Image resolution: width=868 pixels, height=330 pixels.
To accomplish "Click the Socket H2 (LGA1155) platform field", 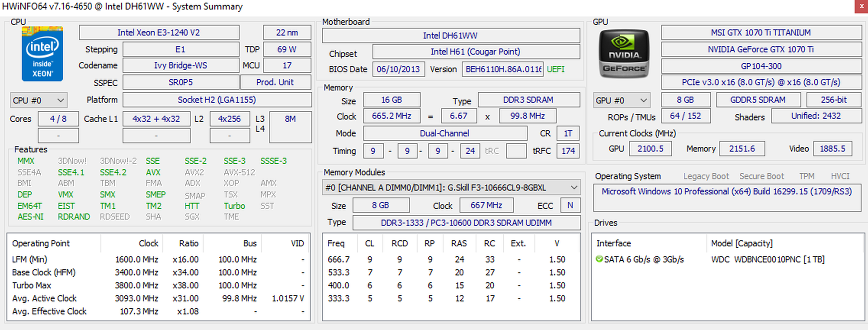I will tap(217, 100).
